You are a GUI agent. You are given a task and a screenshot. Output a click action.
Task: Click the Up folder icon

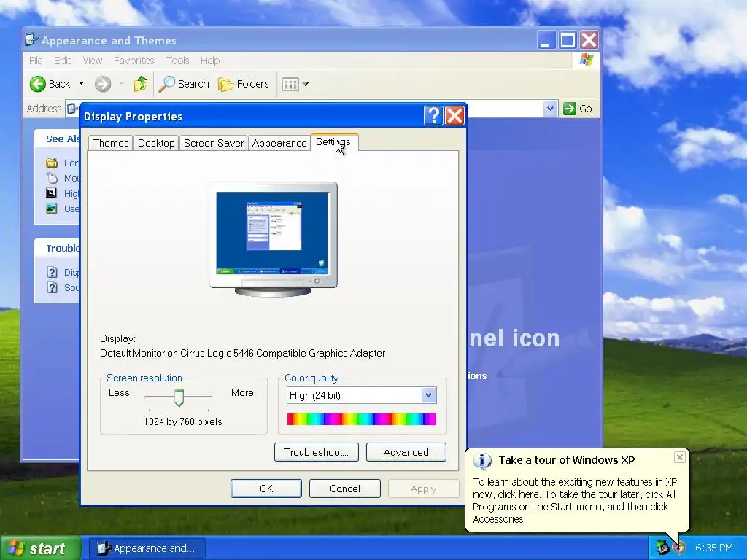[x=141, y=84]
